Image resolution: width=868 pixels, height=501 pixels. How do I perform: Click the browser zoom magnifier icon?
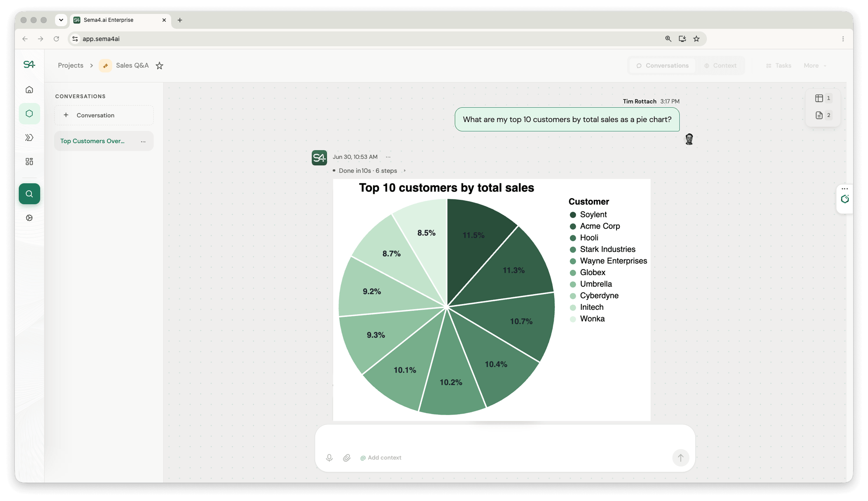668,39
